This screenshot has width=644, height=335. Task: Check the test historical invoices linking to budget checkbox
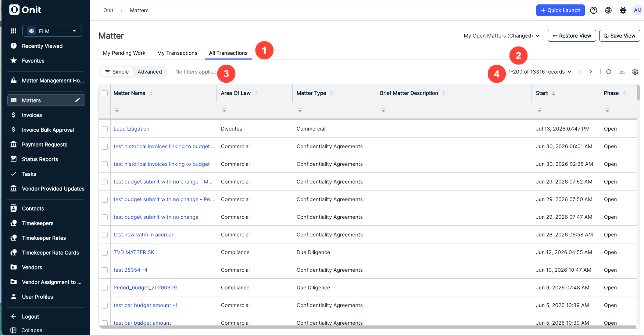pos(105,164)
